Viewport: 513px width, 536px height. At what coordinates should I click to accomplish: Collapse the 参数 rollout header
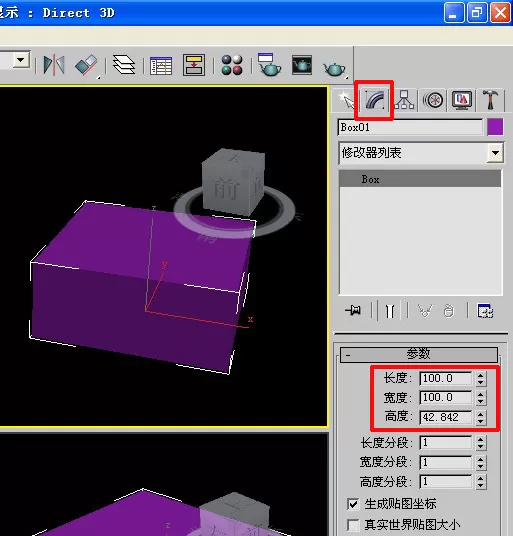coord(419,354)
